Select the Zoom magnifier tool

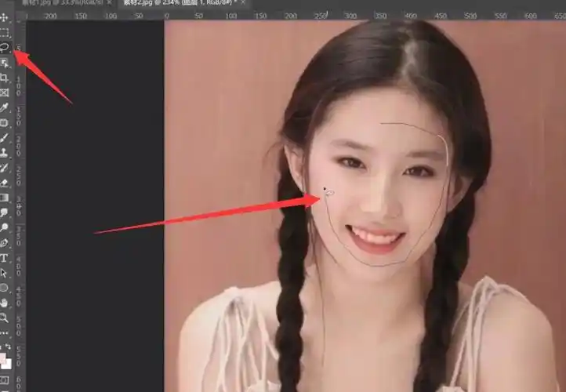(5, 318)
